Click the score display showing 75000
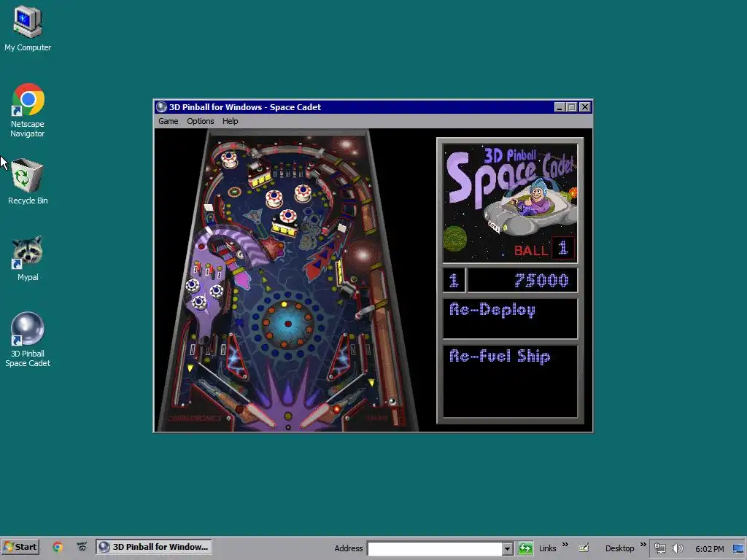This screenshot has height=560, width=747. (x=522, y=280)
